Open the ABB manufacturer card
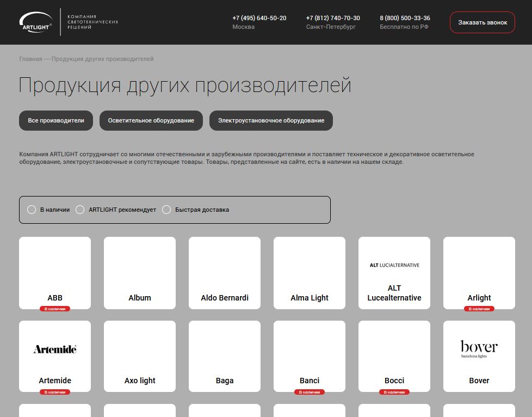 [x=55, y=273]
